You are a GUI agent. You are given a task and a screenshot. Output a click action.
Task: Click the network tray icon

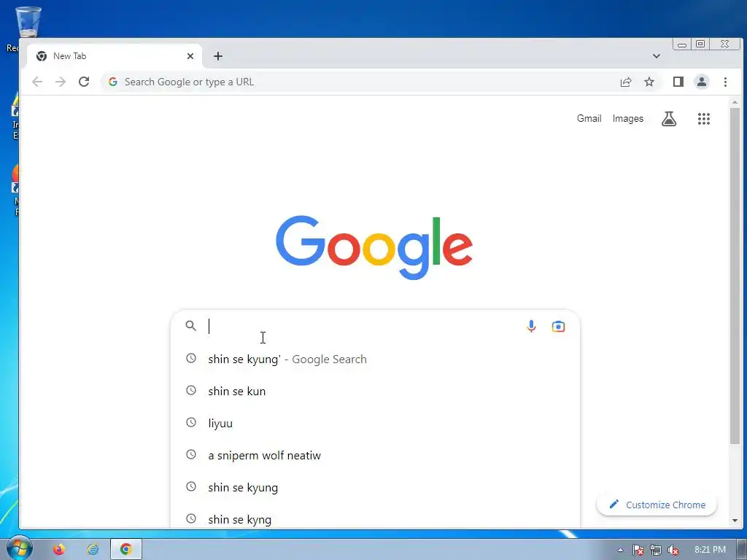(x=656, y=550)
